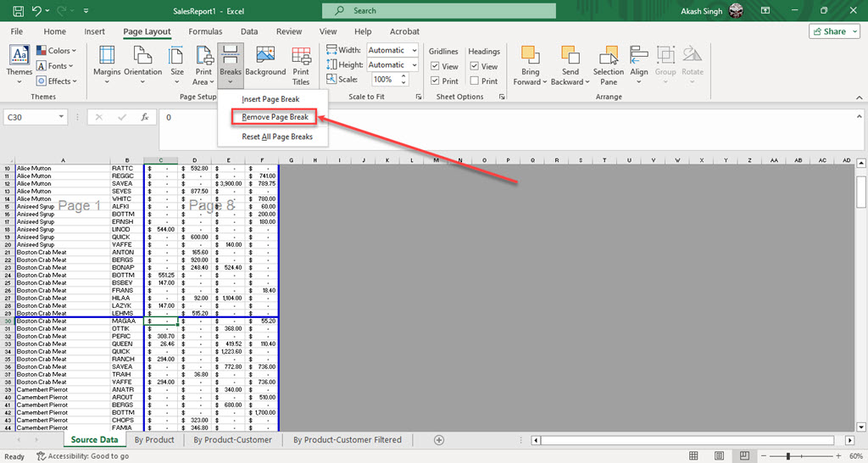Viewport: 868px width, 463px height.
Task: Switch to Page Layout view in status bar
Action: coord(719,456)
